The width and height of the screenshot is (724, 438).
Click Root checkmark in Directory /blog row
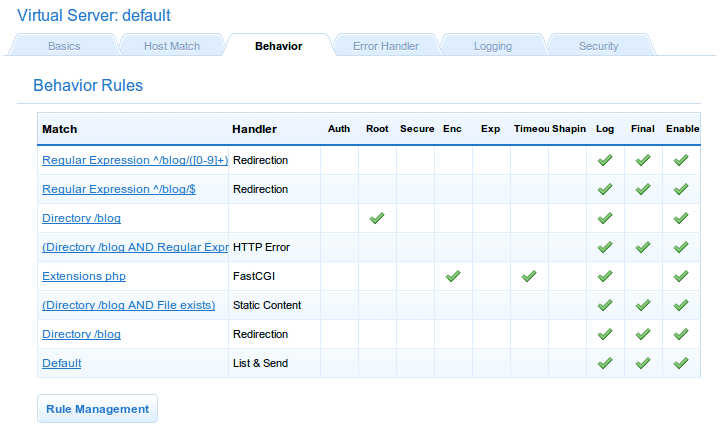point(377,218)
